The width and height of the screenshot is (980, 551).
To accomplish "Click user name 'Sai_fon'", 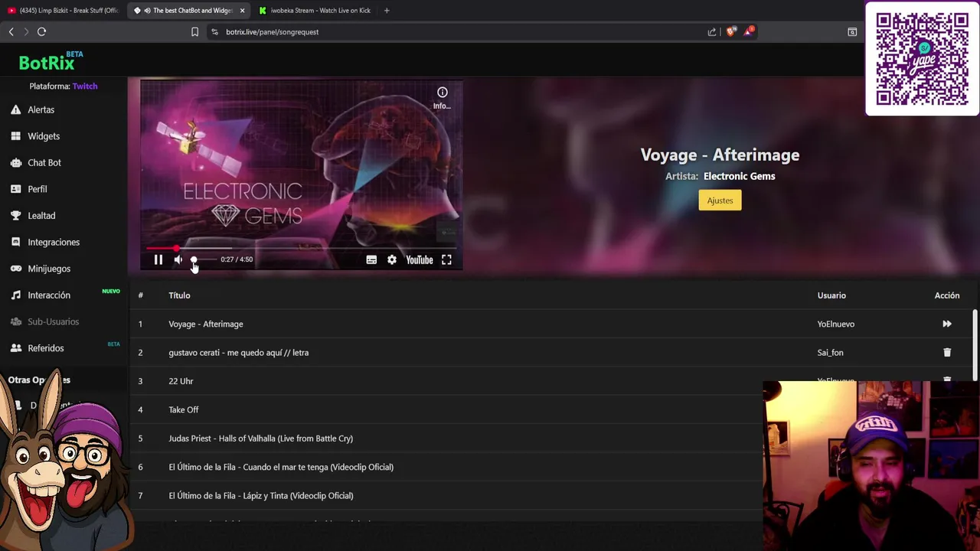I will tap(830, 353).
